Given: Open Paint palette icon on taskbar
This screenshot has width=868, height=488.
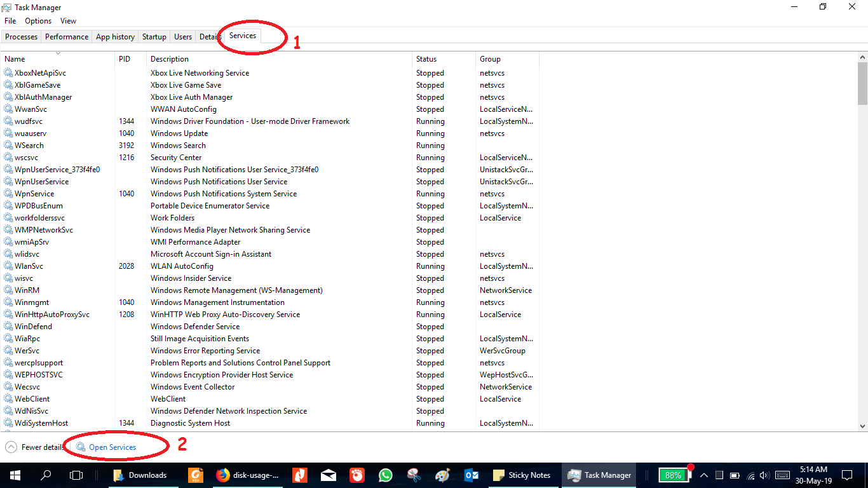Looking at the screenshot, I should click(442, 475).
